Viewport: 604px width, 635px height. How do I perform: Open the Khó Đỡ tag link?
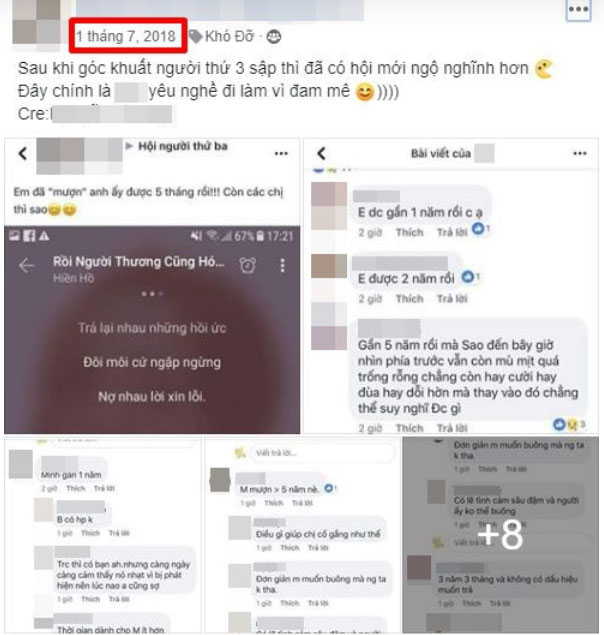point(229,36)
